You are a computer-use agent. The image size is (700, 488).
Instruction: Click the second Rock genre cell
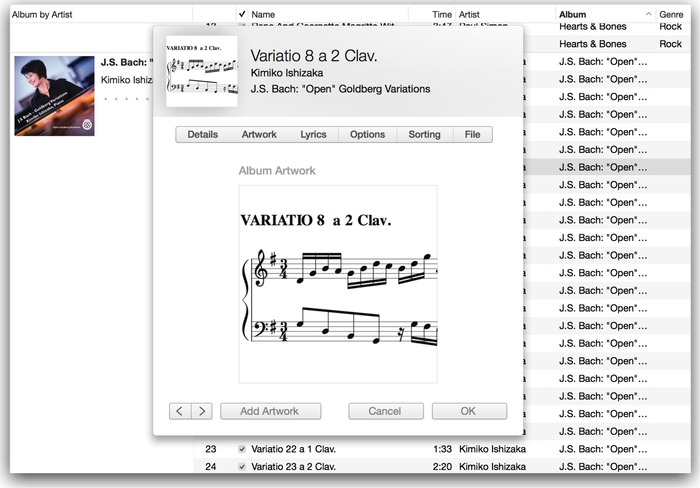(671, 44)
